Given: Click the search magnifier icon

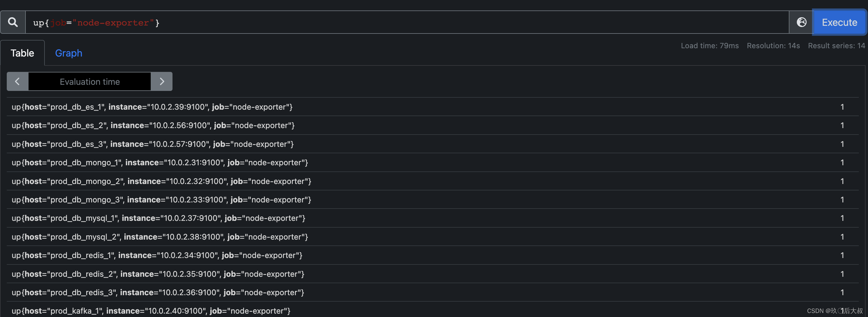Looking at the screenshot, I should pyautogui.click(x=13, y=22).
